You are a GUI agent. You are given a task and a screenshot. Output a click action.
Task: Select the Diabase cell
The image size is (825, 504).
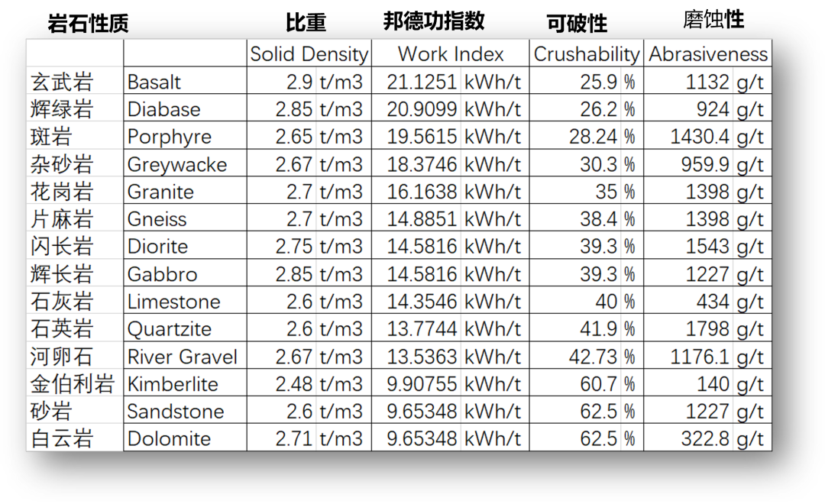(159, 109)
